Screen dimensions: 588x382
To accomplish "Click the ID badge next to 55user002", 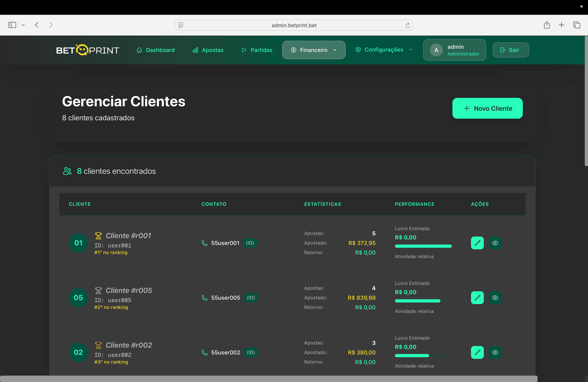I will click(251, 352).
